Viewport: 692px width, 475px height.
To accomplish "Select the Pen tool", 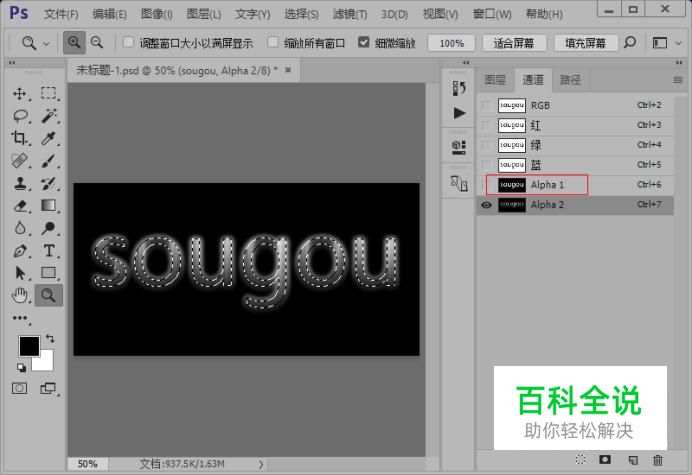I will coord(19,251).
